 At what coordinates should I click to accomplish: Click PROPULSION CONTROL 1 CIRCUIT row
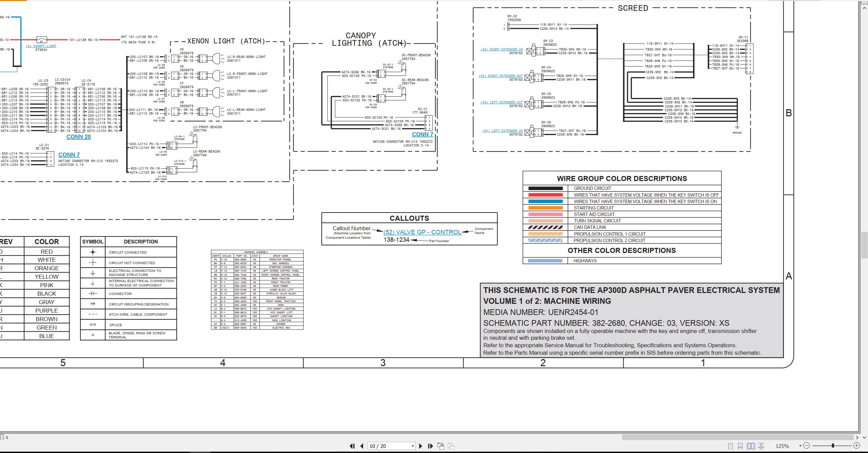(x=622, y=234)
